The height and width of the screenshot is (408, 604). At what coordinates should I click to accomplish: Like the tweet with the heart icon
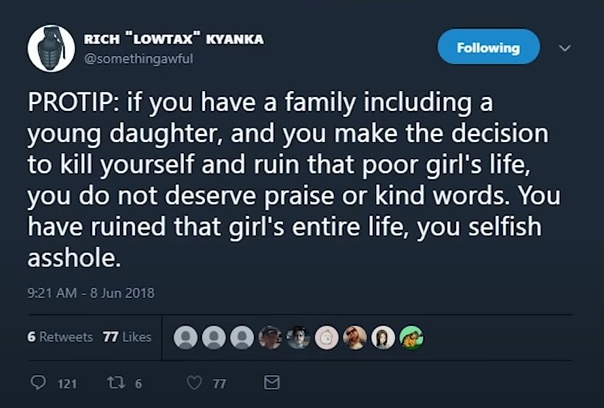pyautogui.click(x=194, y=383)
